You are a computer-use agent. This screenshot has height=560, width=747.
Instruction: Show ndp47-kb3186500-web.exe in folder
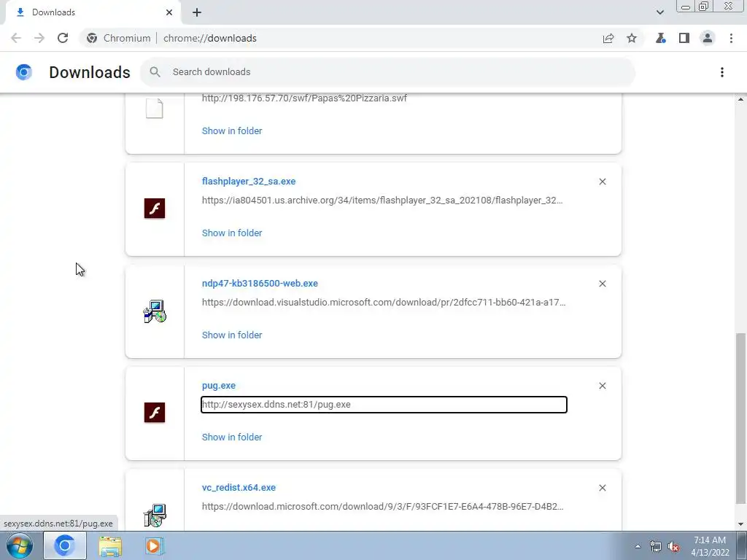pyautogui.click(x=232, y=335)
